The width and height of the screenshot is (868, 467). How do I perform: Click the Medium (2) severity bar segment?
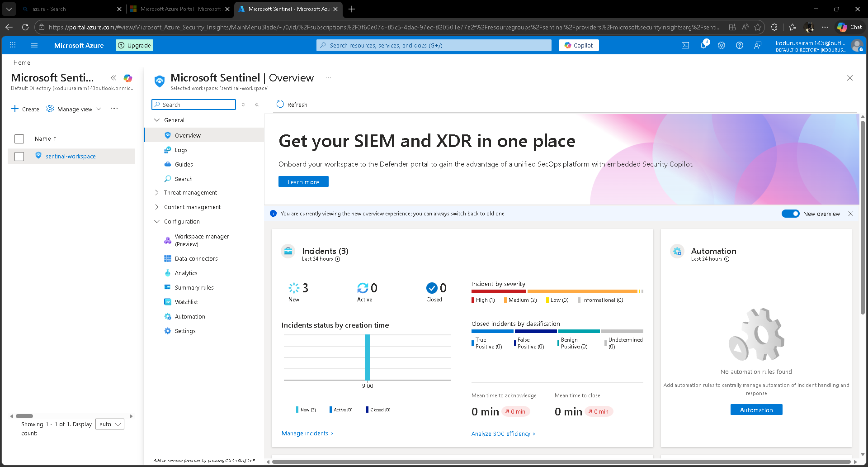582,291
